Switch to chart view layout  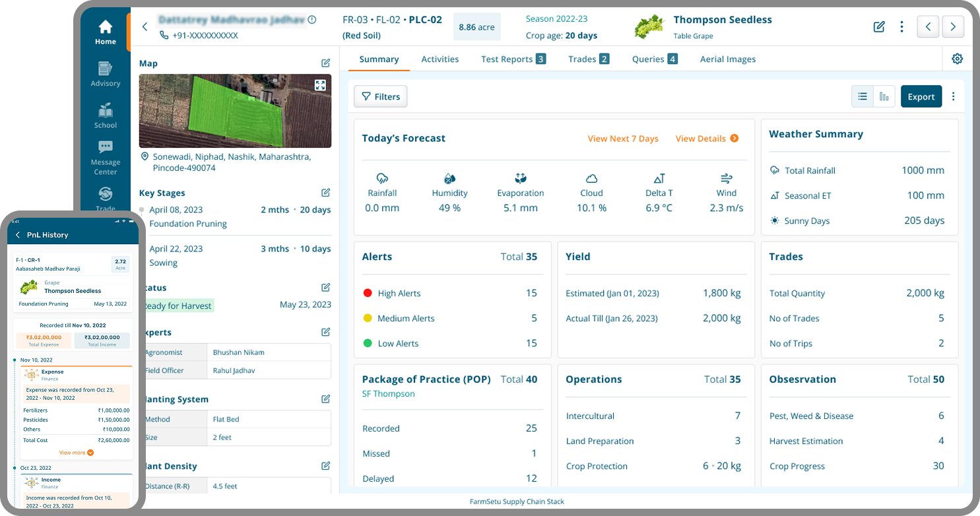click(884, 96)
